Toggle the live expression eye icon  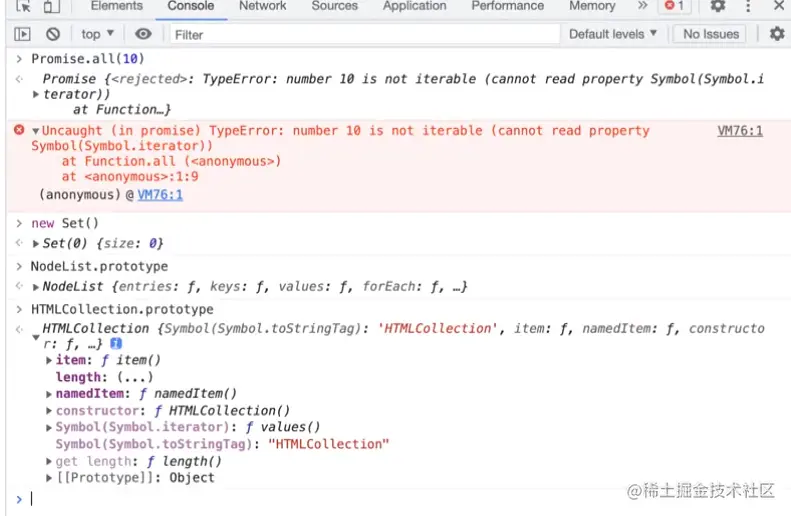[143, 34]
